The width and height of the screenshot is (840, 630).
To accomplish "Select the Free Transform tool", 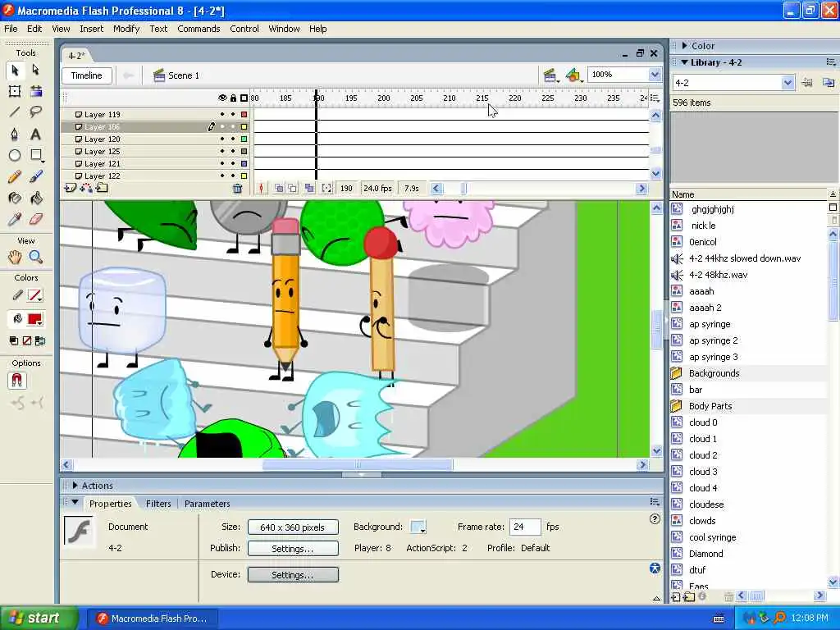I will tap(15, 91).
